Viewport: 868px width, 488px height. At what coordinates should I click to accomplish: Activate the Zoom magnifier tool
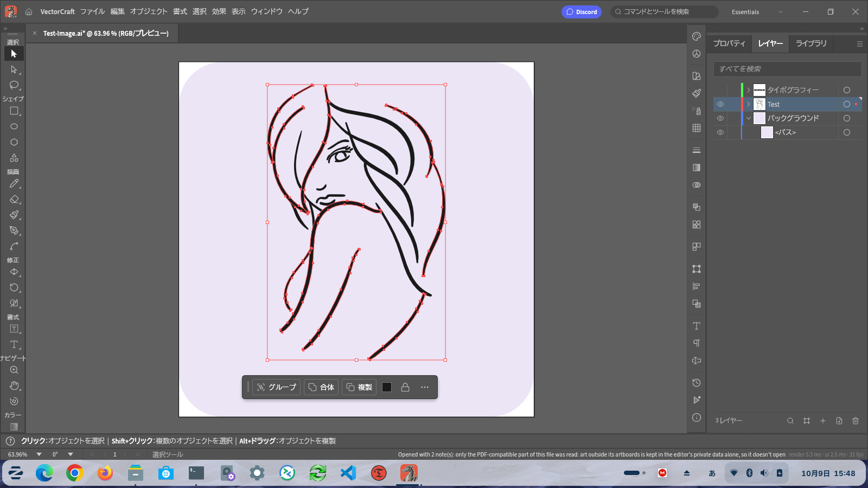(14, 370)
